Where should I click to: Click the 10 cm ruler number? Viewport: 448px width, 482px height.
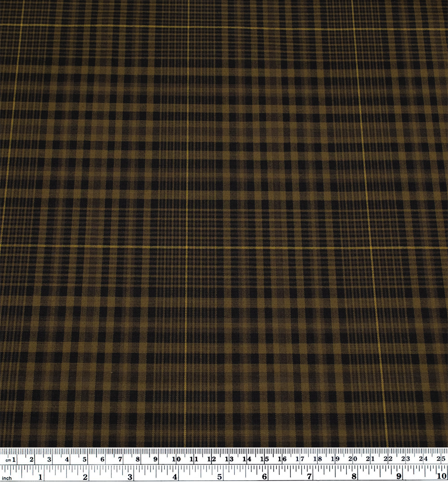pyautogui.click(x=176, y=459)
